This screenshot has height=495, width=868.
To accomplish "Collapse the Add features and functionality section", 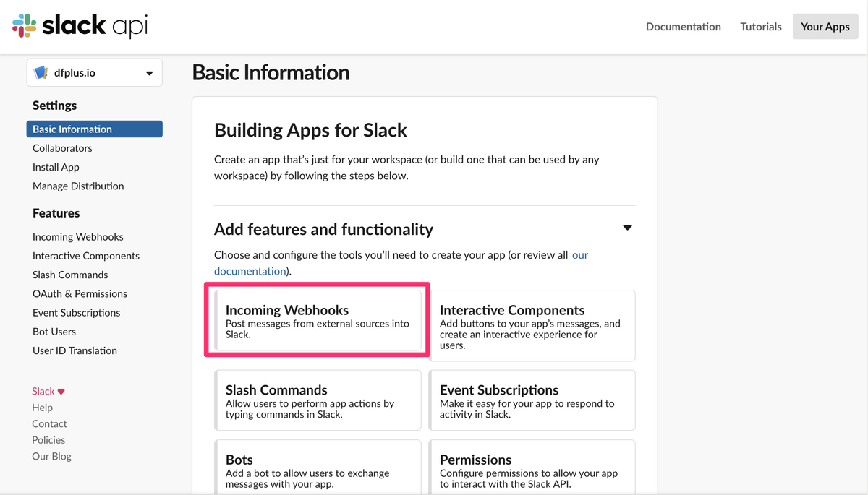I will point(627,228).
